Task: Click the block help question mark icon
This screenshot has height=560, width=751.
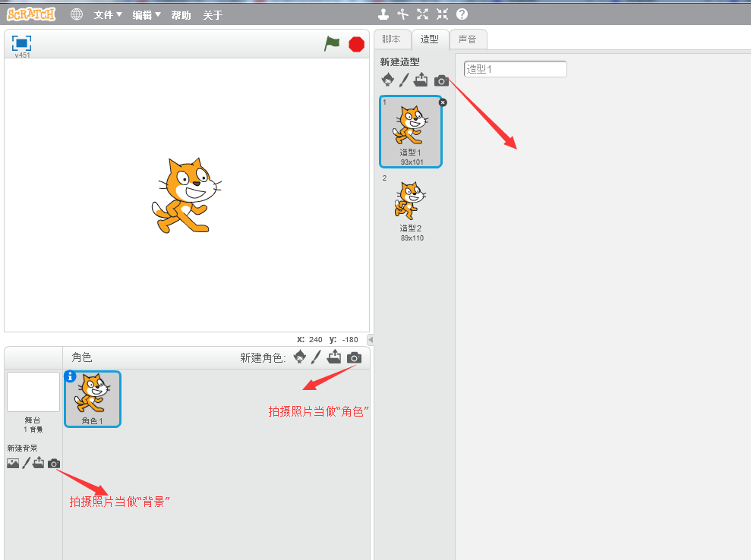Action: point(462,14)
